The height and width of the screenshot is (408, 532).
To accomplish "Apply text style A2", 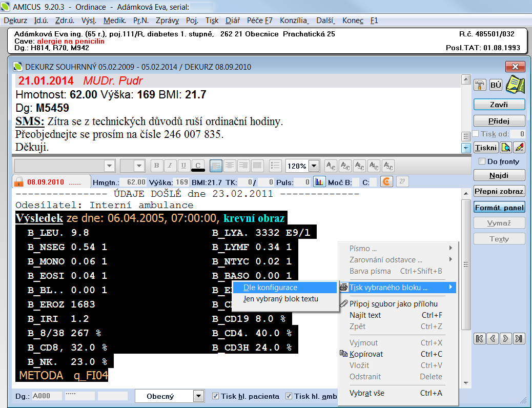I will [x=345, y=166].
